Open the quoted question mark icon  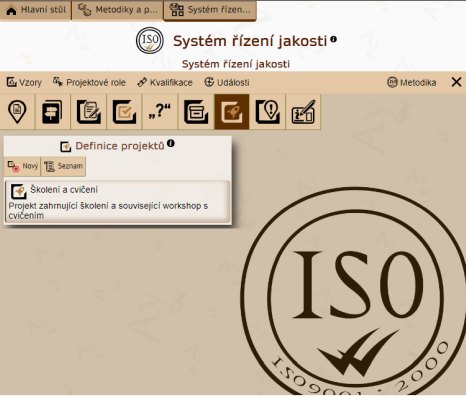point(160,112)
